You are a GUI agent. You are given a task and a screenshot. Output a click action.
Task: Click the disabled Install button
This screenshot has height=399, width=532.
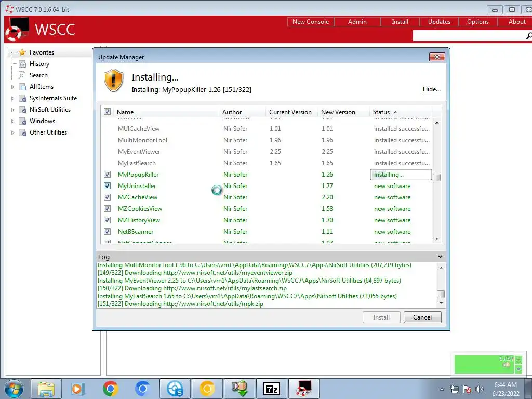pos(381,317)
